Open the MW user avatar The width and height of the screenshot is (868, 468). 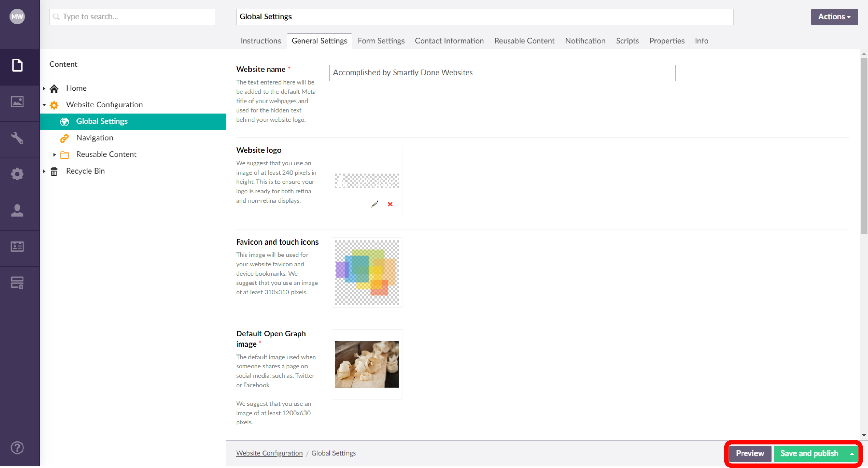pos(17,17)
